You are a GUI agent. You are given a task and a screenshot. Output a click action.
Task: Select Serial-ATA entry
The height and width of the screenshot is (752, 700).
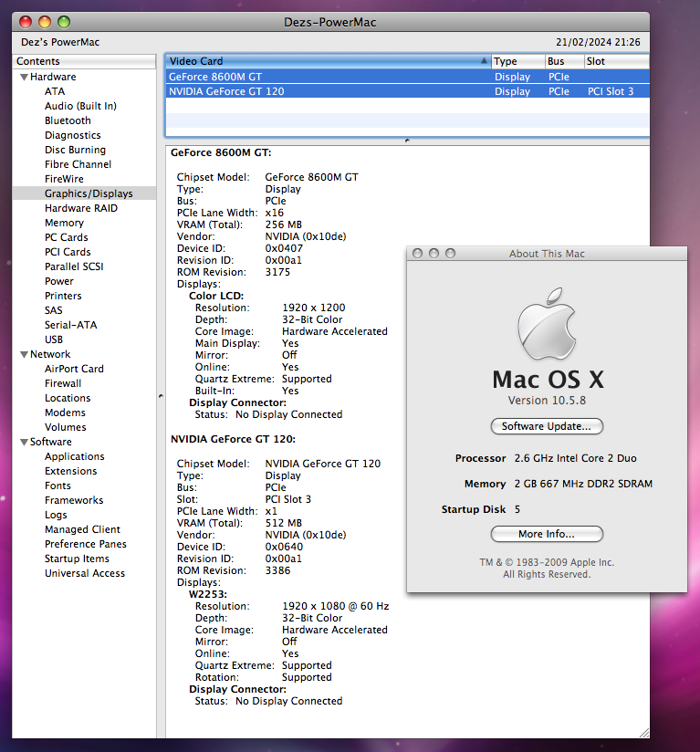71,325
